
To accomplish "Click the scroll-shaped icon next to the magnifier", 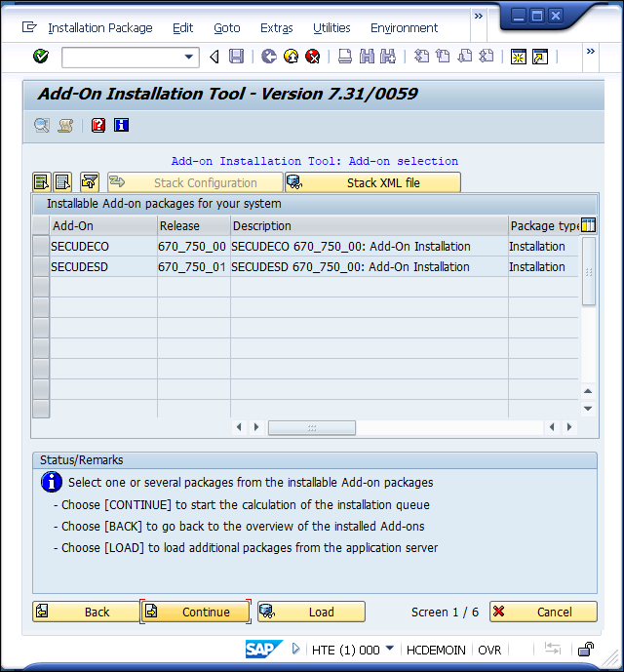I will [x=65, y=125].
